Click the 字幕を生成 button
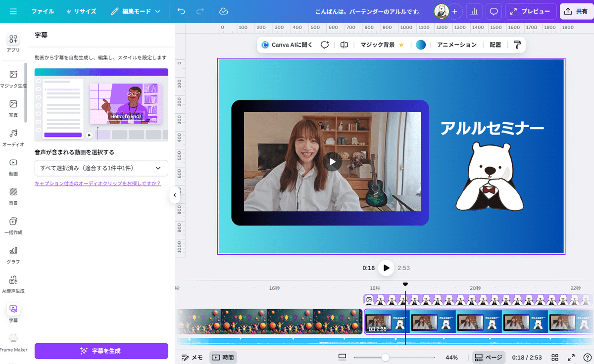Viewport: 594px width, 364px height. (x=101, y=351)
